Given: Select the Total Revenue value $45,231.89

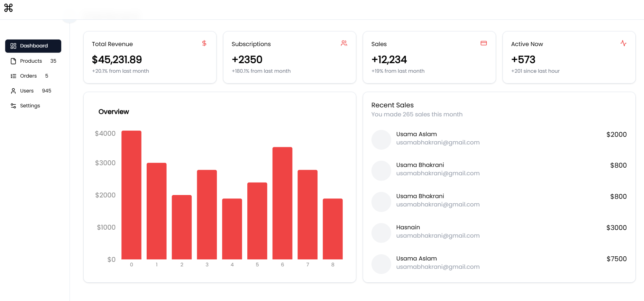Looking at the screenshot, I should (x=117, y=60).
